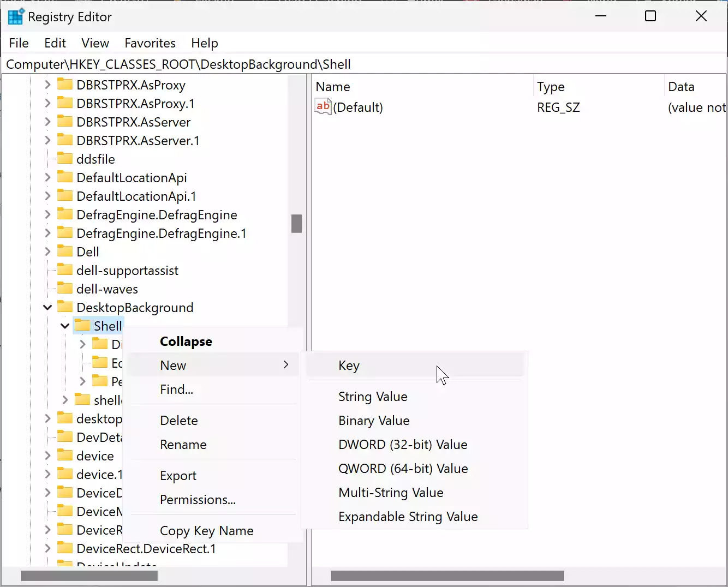Click the Dell folder icon
728x587 pixels.
[x=65, y=251]
